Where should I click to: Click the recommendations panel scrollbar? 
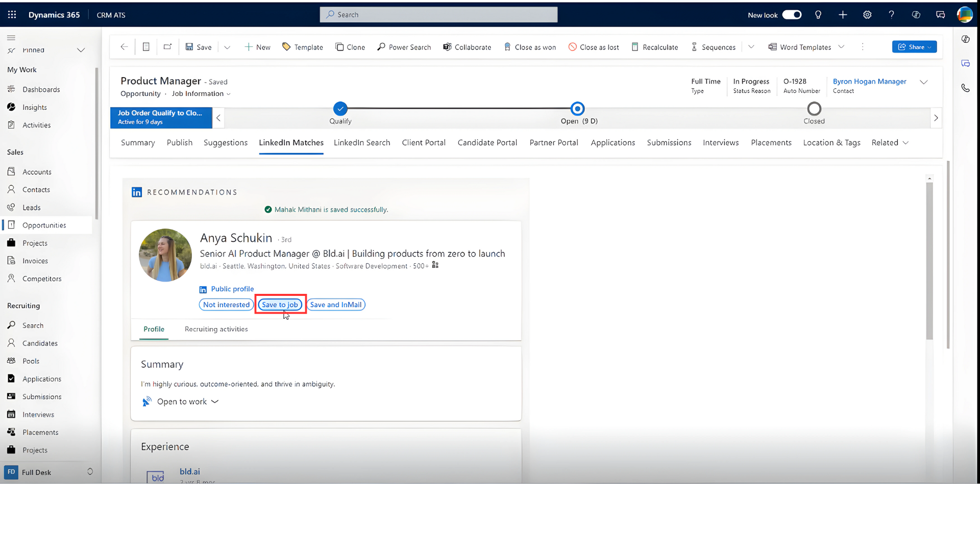(929, 260)
